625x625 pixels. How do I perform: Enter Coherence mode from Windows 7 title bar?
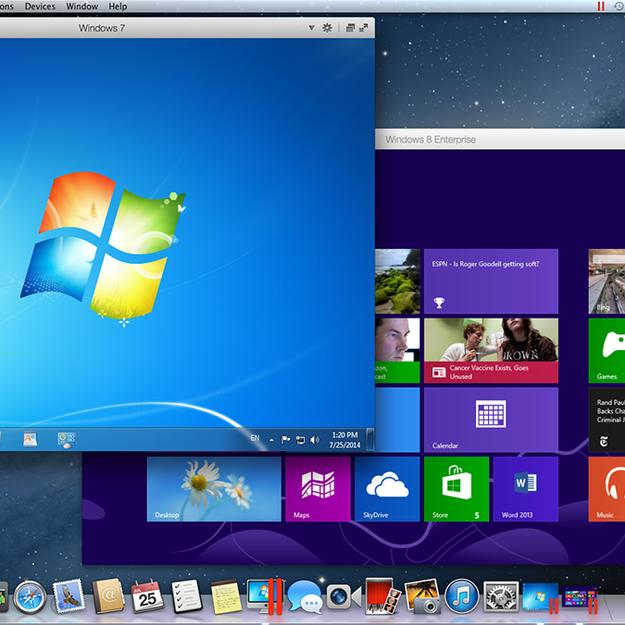(x=350, y=28)
